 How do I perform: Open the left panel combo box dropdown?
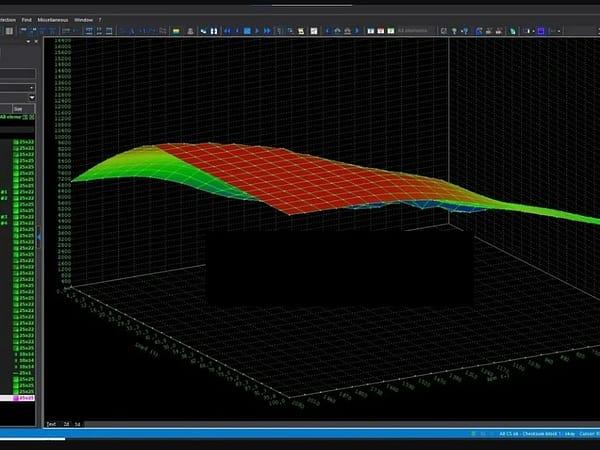click(x=32, y=88)
